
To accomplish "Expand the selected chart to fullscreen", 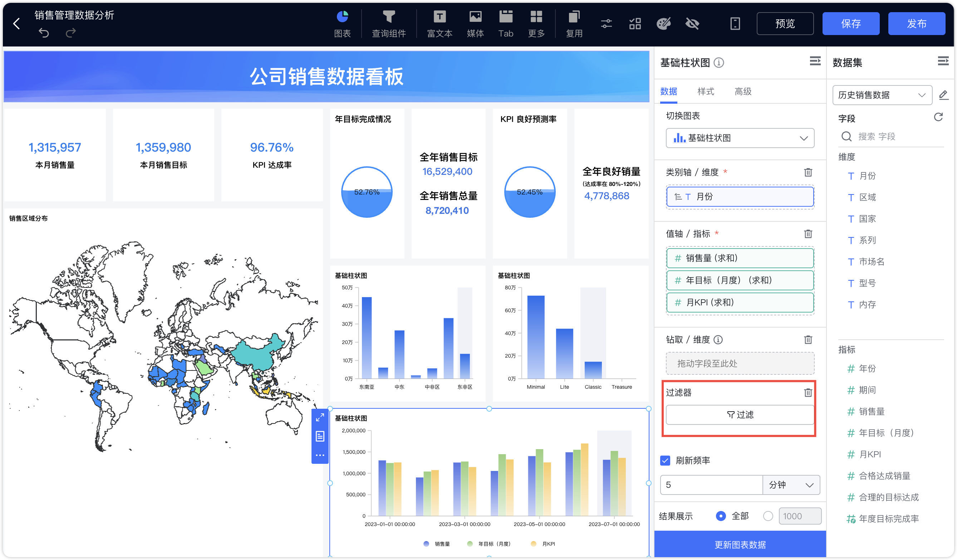I will [x=320, y=417].
